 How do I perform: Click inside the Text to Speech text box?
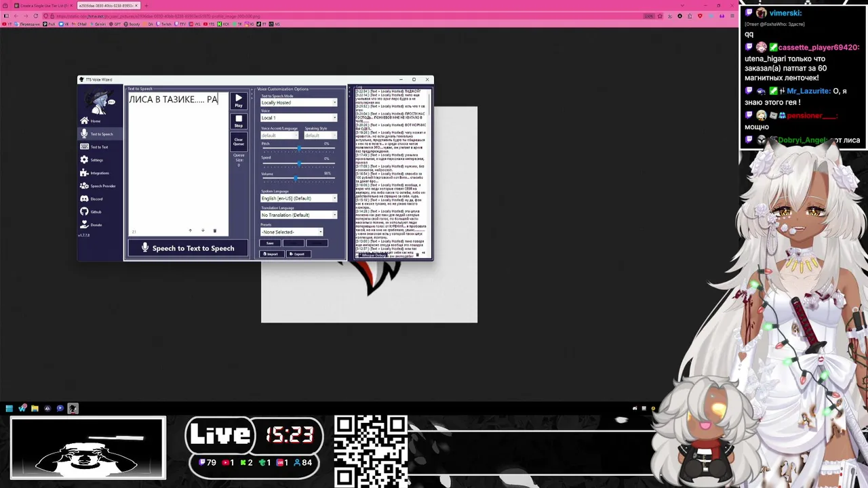(x=178, y=163)
